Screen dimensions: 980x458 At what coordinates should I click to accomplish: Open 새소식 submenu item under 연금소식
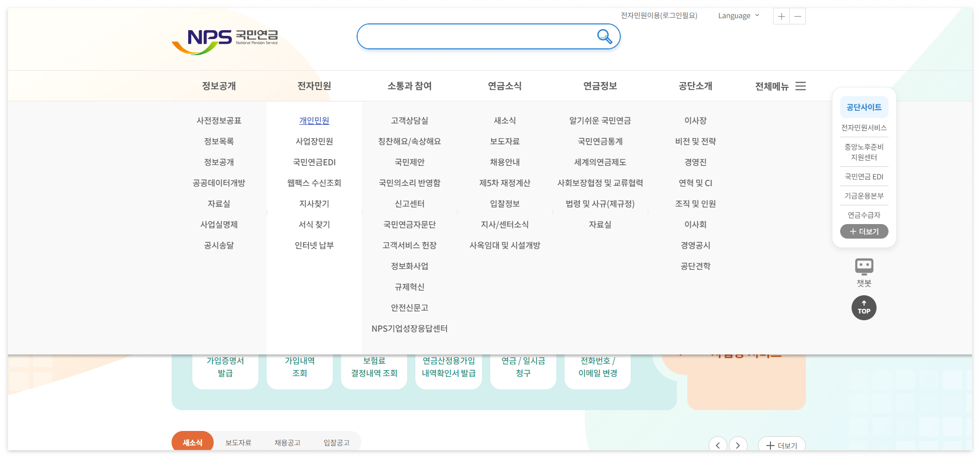click(505, 121)
